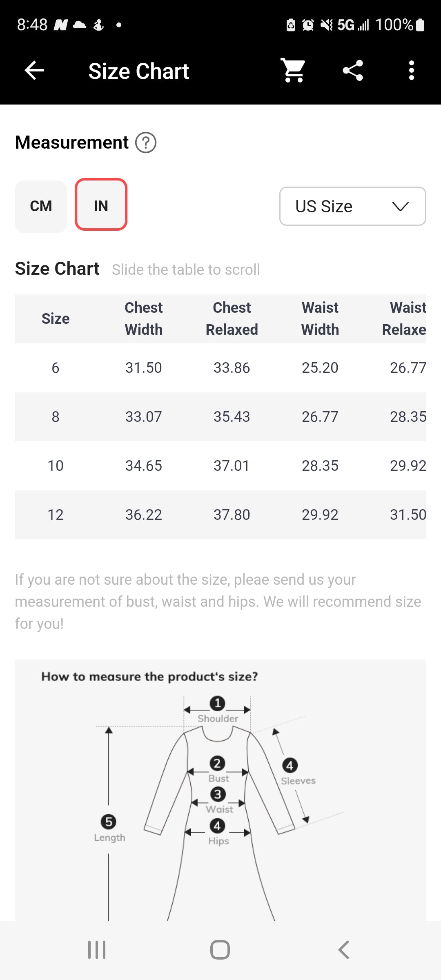Open the three-dot overflow menu
441x980 pixels.
412,71
